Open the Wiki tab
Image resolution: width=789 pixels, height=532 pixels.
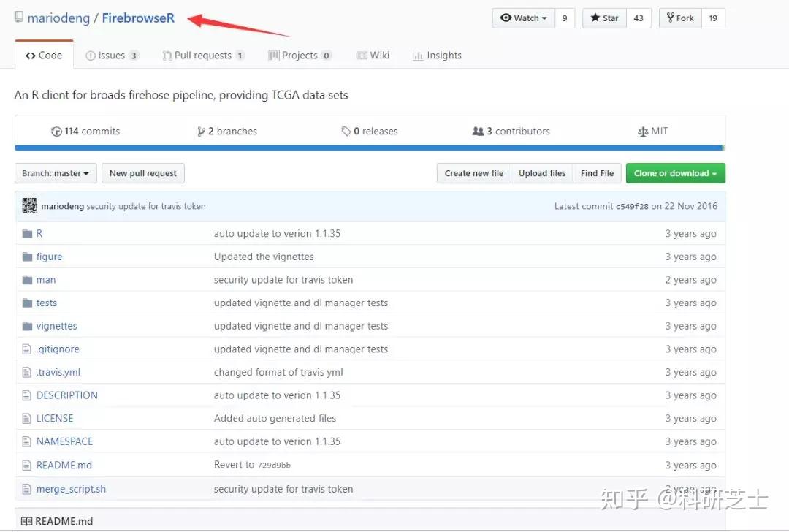pyautogui.click(x=373, y=55)
